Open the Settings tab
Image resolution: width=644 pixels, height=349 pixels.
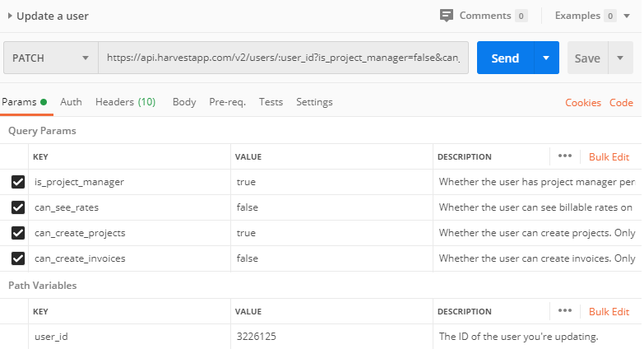click(x=314, y=102)
